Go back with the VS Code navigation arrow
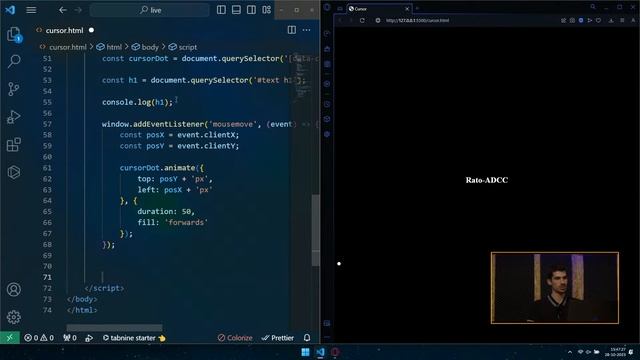Viewport: 640px width, 360px height. [62, 10]
